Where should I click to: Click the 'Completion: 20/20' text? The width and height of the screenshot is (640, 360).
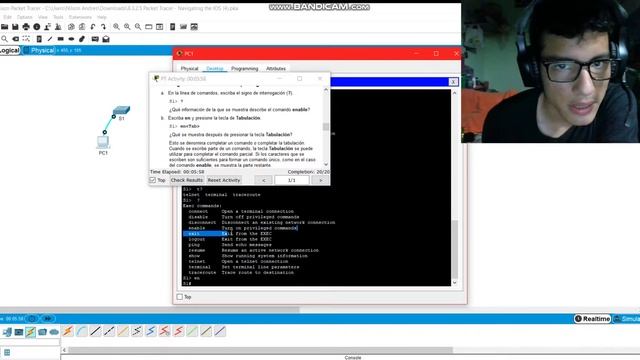[x=308, y=172]
